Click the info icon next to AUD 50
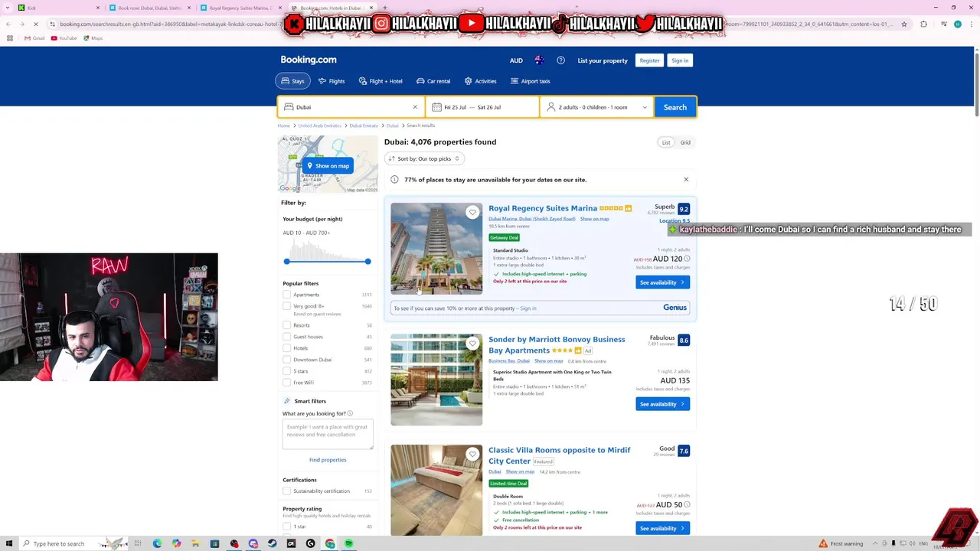Viewport: 980px width, 551px height. (687, 504)
